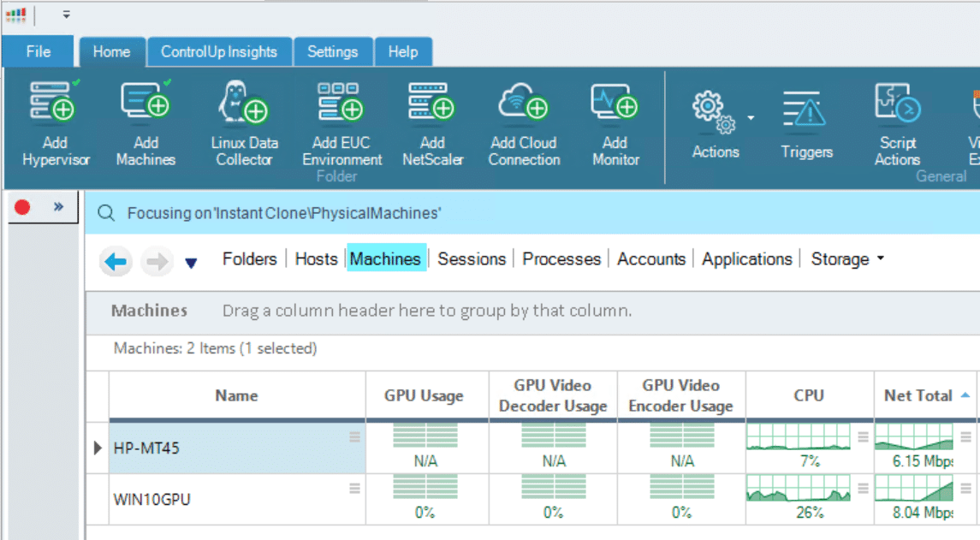This screenshot has width=980, height=540.
Task: Switch to the Sessions view
Action: point(472,258)
